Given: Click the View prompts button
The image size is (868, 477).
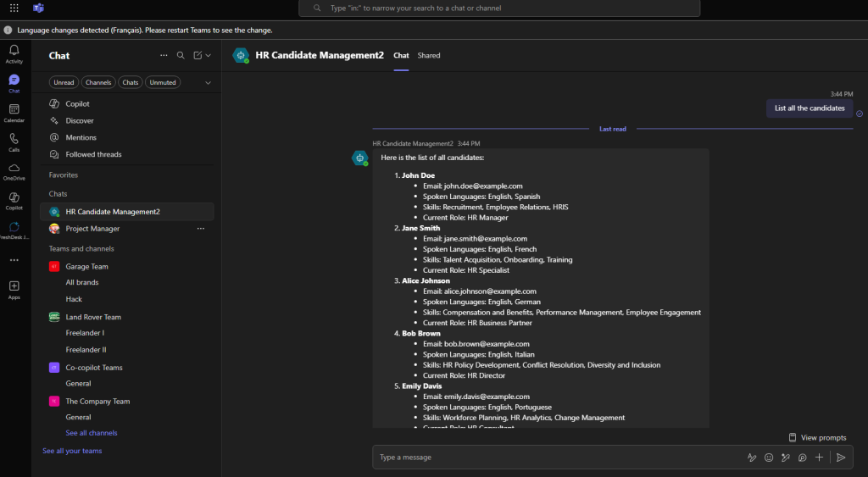Looking at the screenshot, I should [x=817, y=437].
